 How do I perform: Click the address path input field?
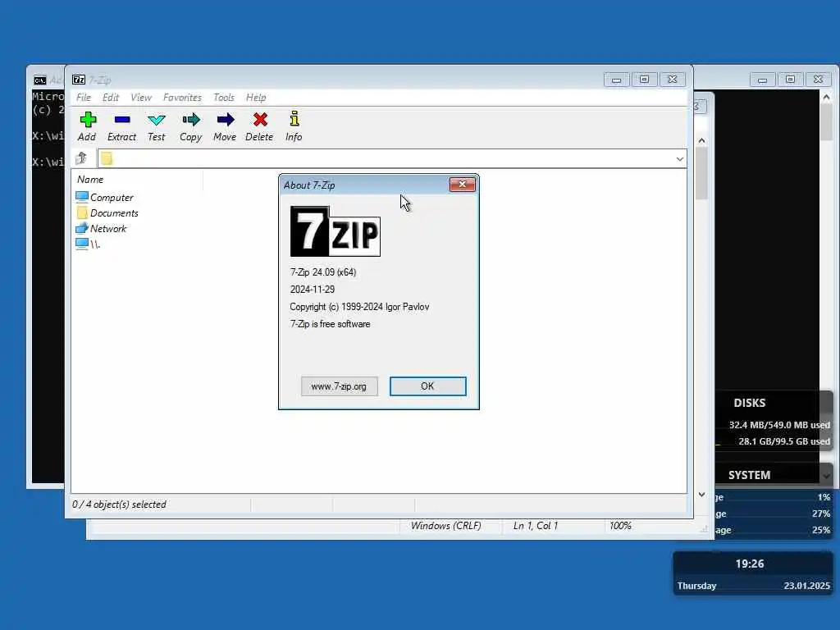[393, 158]
